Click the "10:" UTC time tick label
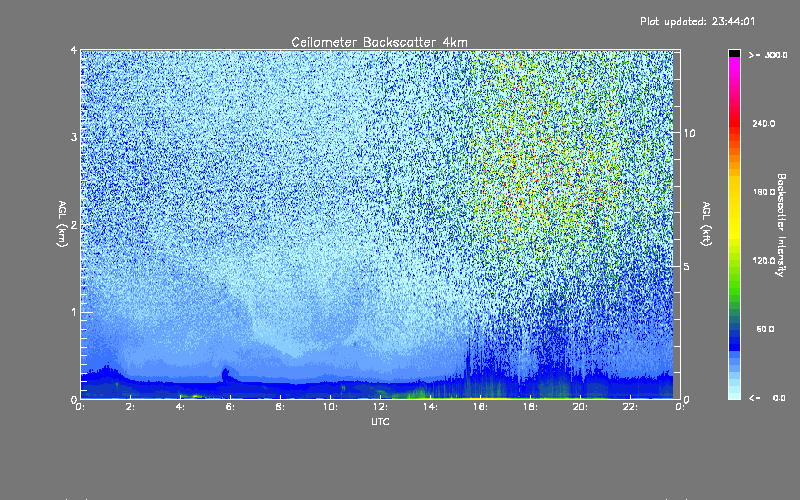Viewport: 800px width, 500px height. coord(330,407)
